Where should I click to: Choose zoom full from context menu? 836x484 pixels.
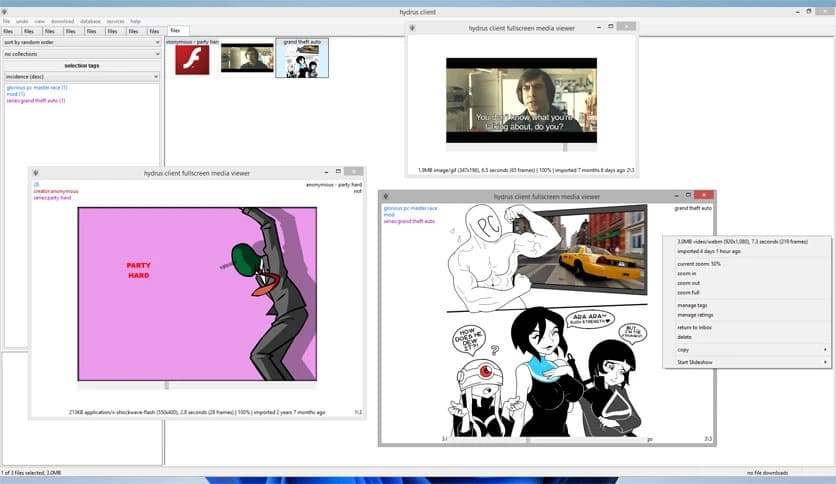(x=688, y=293)
